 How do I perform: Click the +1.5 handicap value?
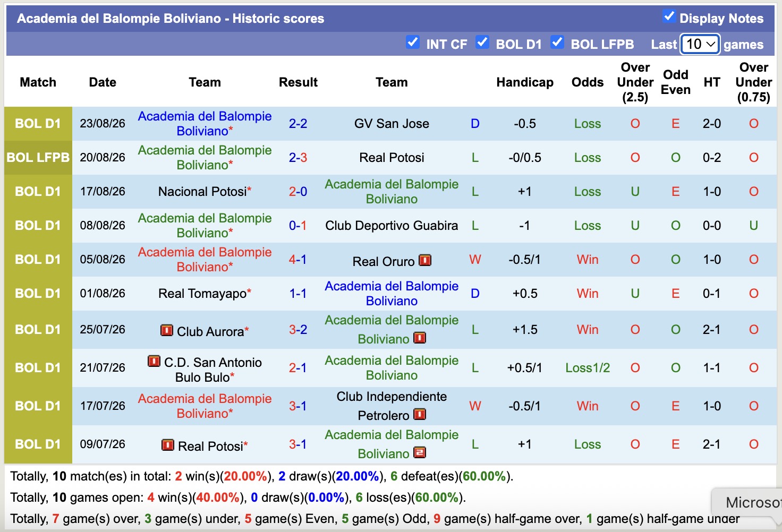coord(525,330)
